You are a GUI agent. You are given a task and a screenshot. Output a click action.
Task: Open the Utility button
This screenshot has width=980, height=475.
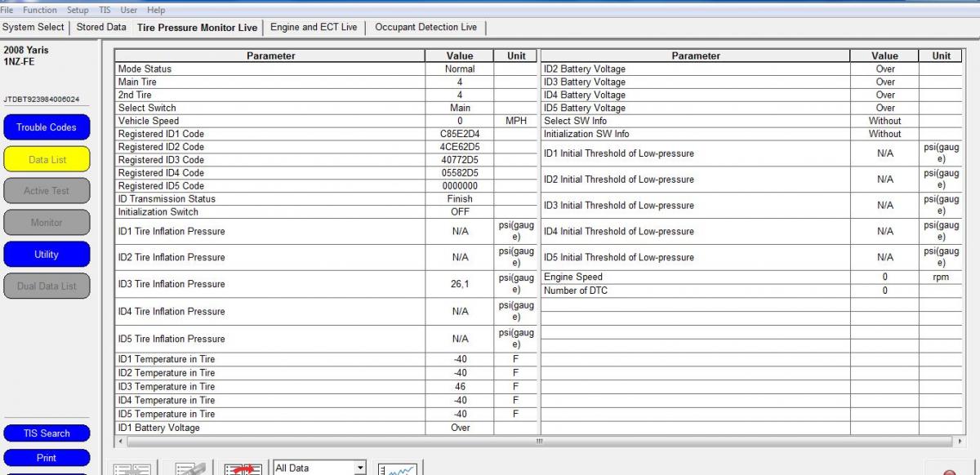point(47,255)
